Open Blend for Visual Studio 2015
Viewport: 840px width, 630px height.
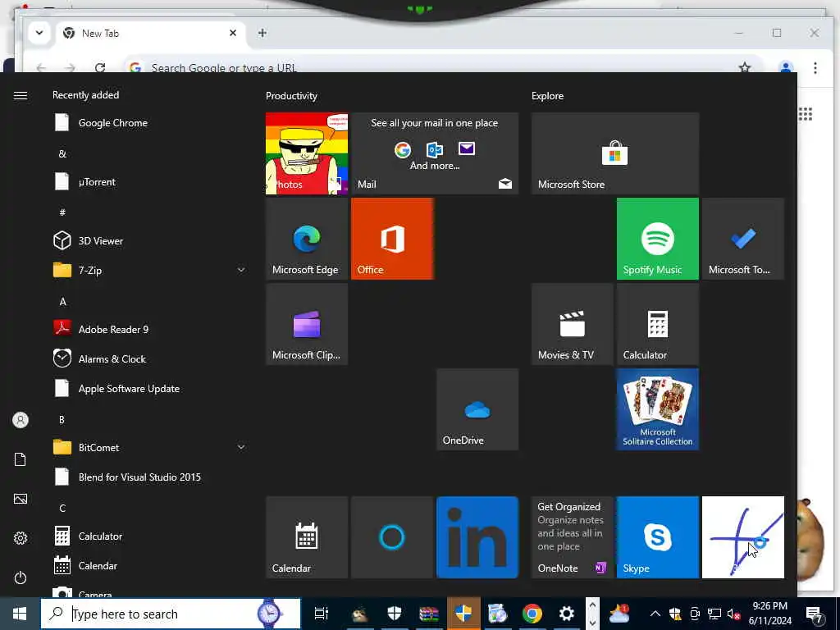(x=150, y=477)
